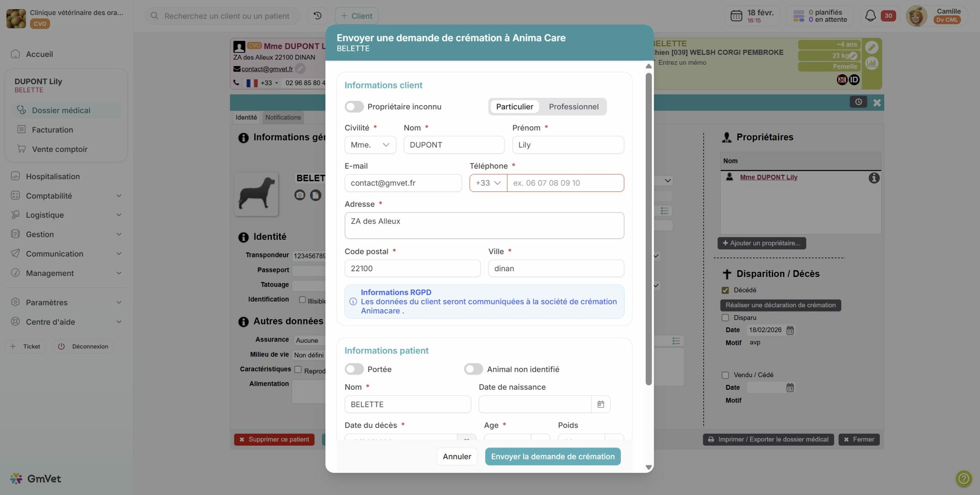
Task: Click pencil icon on patient banner
Action: click(x=872, y=47)
